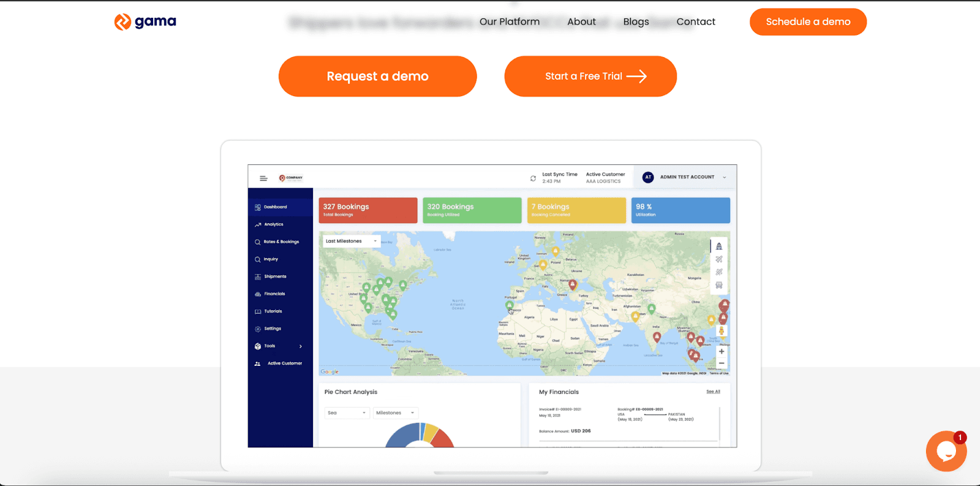Open the Last Milestones dropdown
Image resolution: width=980 pixels, height=486 pixels.
(352, 241)
